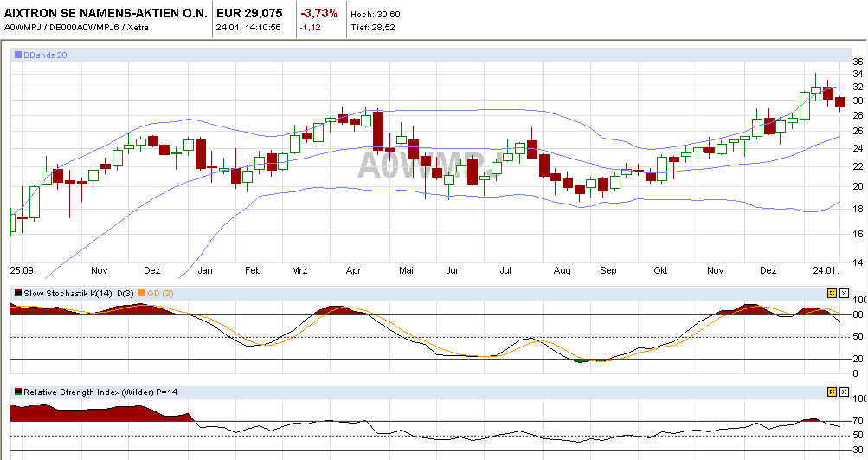Click the percent change '-3,73%'

point(318,13)
